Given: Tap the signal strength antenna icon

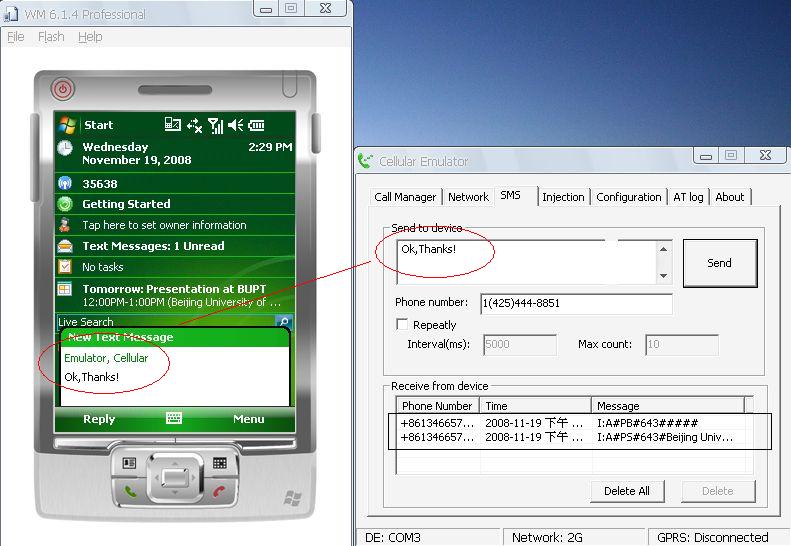Looking at the screenshot, I should 215,125.
